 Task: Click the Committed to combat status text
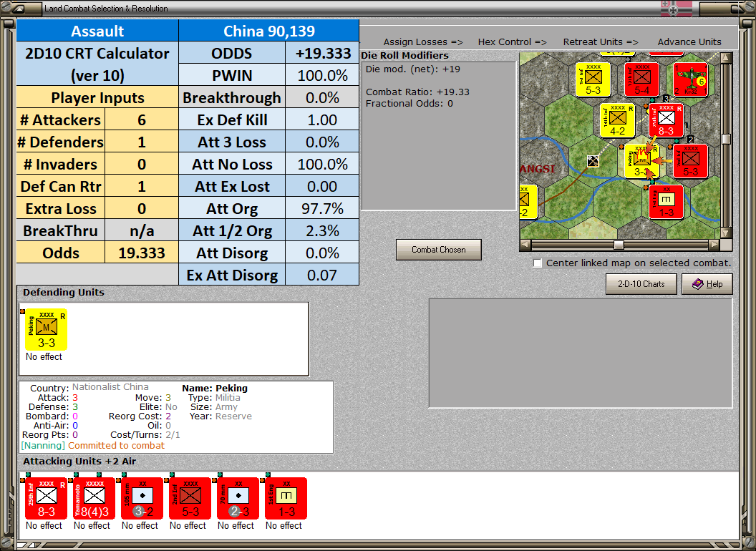pyautogui.click(x=116, y=445)
